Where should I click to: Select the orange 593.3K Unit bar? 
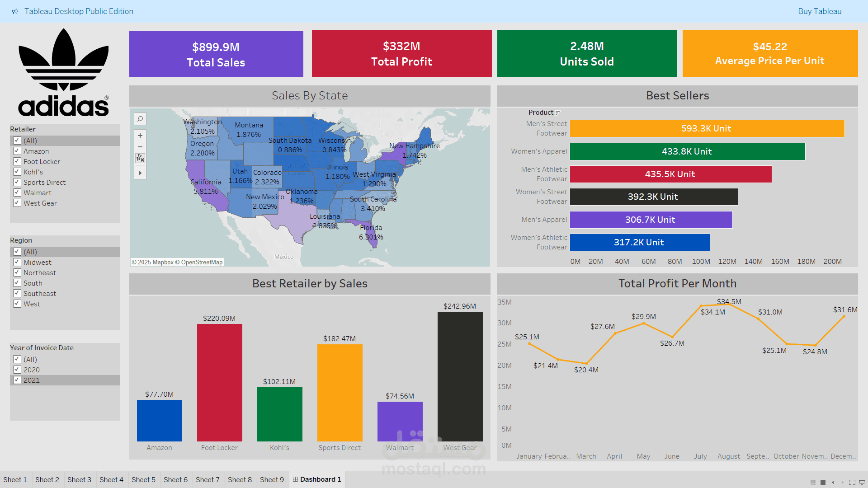tap(707, 128)
